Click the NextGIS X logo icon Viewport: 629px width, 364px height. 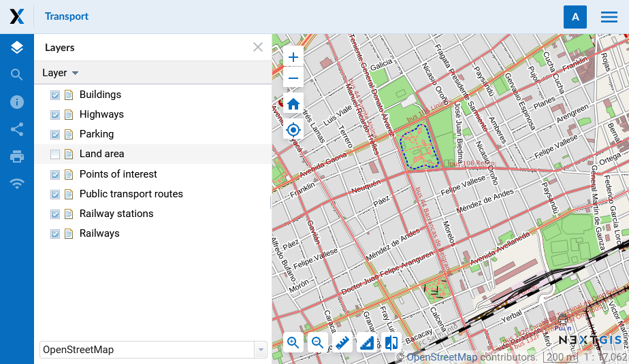tap(17, 16)
